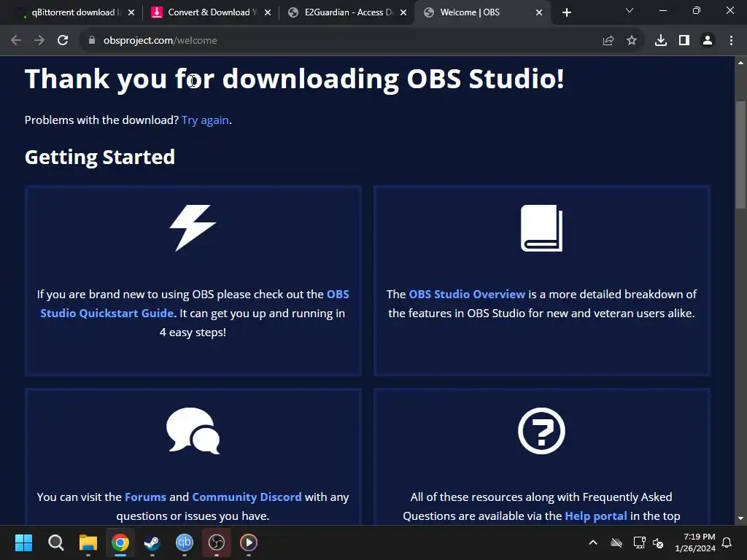Click the scrollbar down arrow
This screenshot has width=747, height=560.
740,518
